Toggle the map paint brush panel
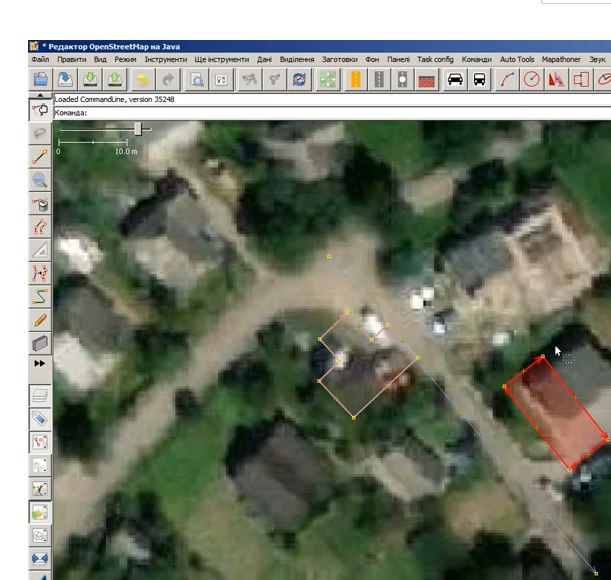611x580 pixels. click(40, 489)
